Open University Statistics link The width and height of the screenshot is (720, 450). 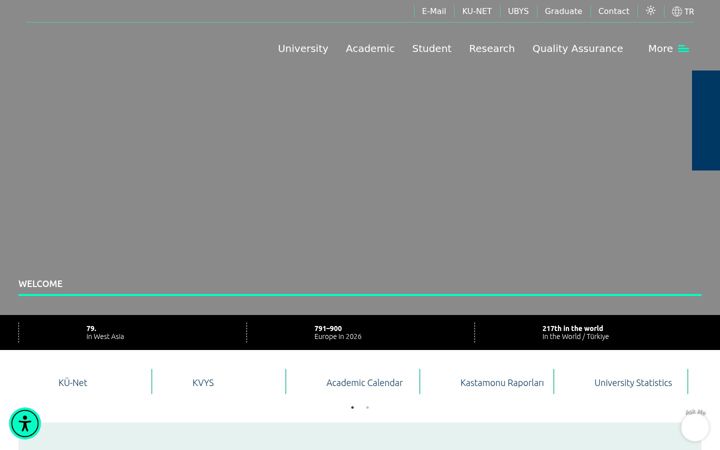[x=633, y=382]
